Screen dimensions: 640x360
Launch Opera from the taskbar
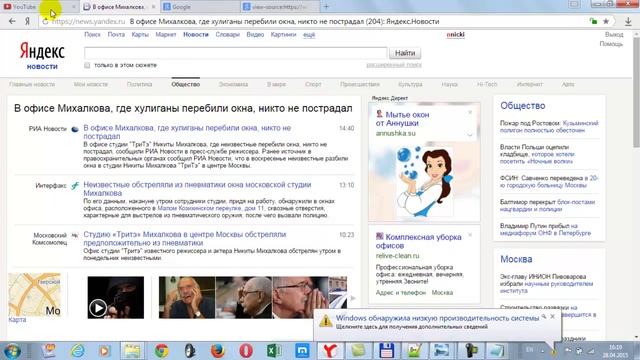click(x=246, y=351)
